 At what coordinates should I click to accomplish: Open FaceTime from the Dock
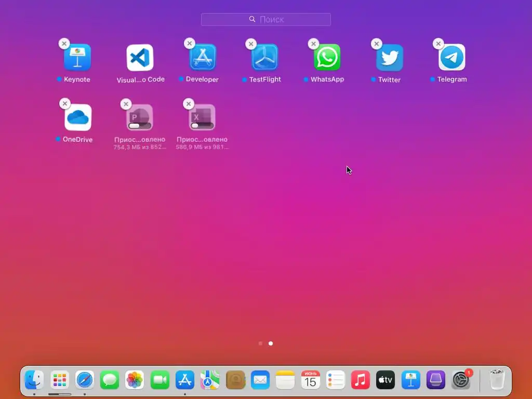(160, 380)
